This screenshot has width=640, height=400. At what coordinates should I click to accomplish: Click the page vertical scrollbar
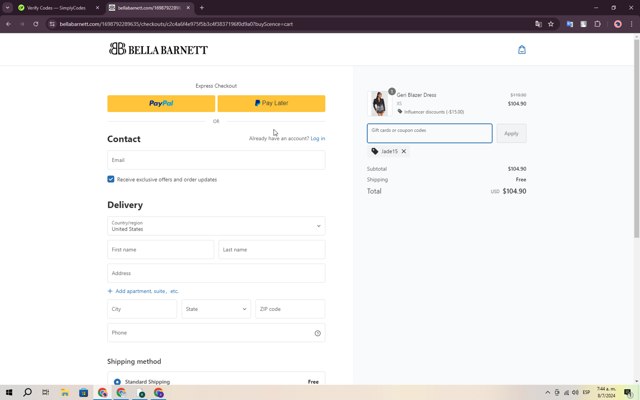tap(636, 137)
